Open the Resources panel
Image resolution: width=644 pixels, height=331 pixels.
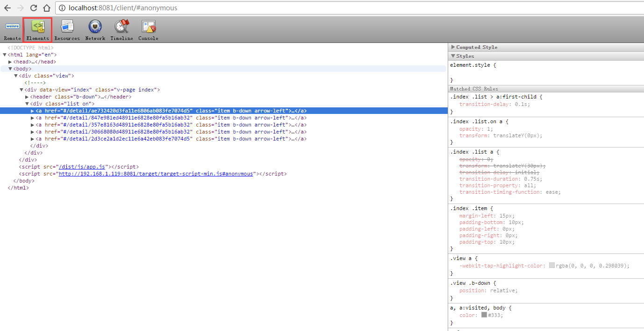[x=67, y=30]
